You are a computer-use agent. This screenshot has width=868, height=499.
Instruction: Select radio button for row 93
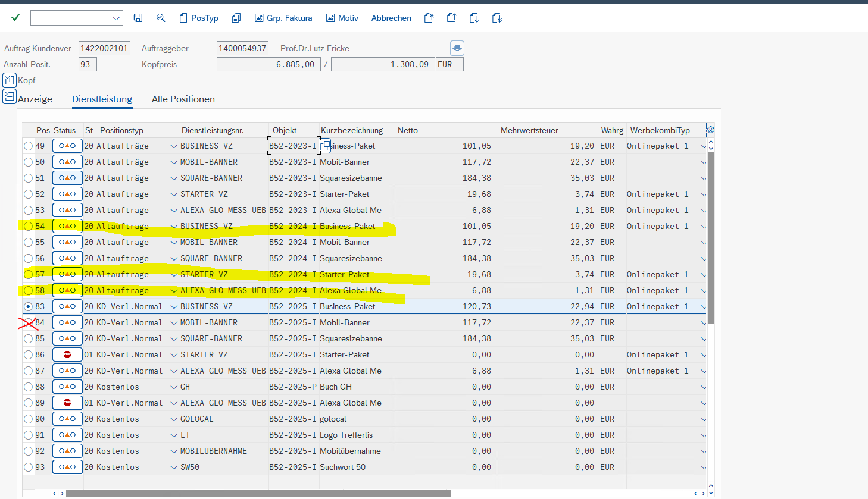pos(28,467)
